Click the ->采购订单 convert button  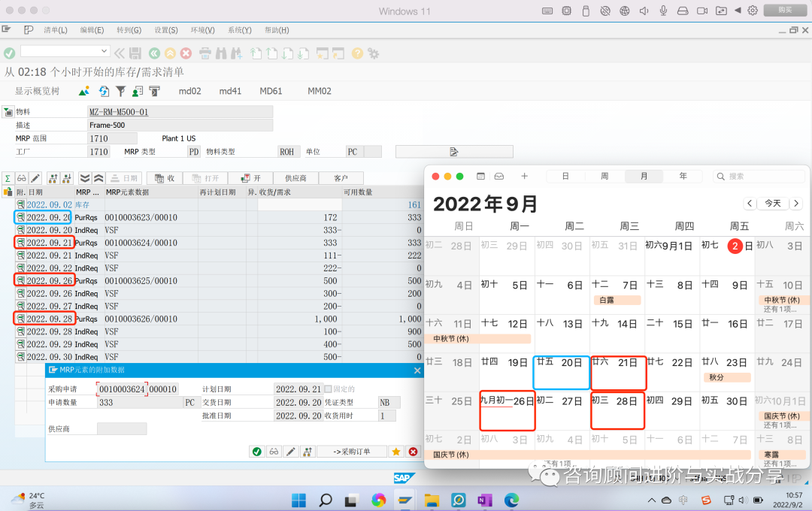352,452
